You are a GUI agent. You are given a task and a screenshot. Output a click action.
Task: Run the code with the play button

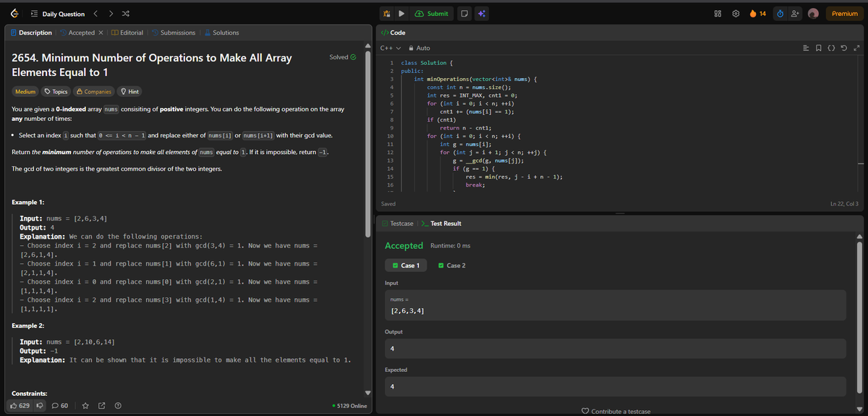(x=401, y=14)
